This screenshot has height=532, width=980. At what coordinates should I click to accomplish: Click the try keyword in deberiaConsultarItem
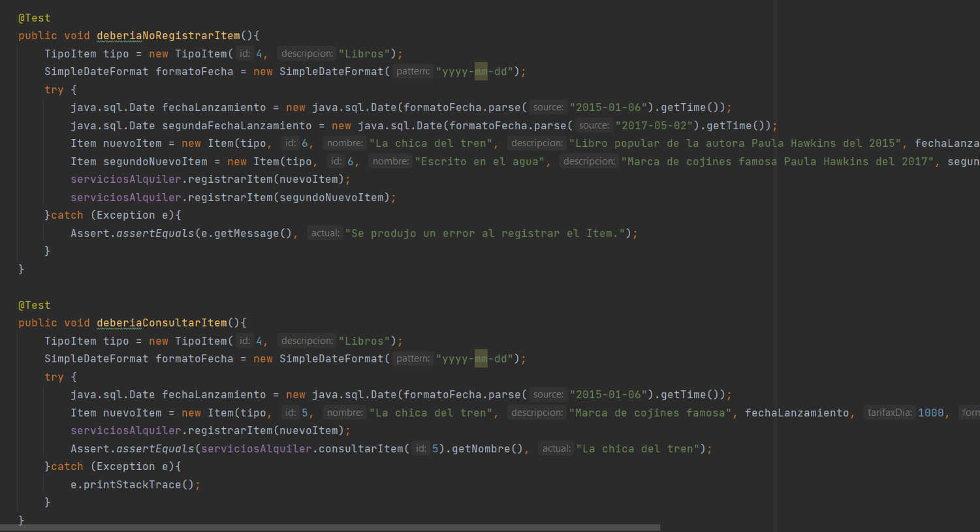point(54,376)
